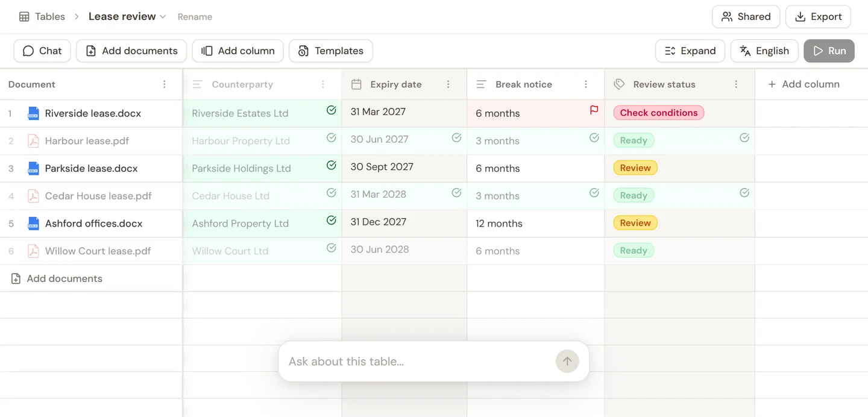Select Parkside's 6 months break notice cell
Viewport: 868px width, 417px height.
pos(535,169)
